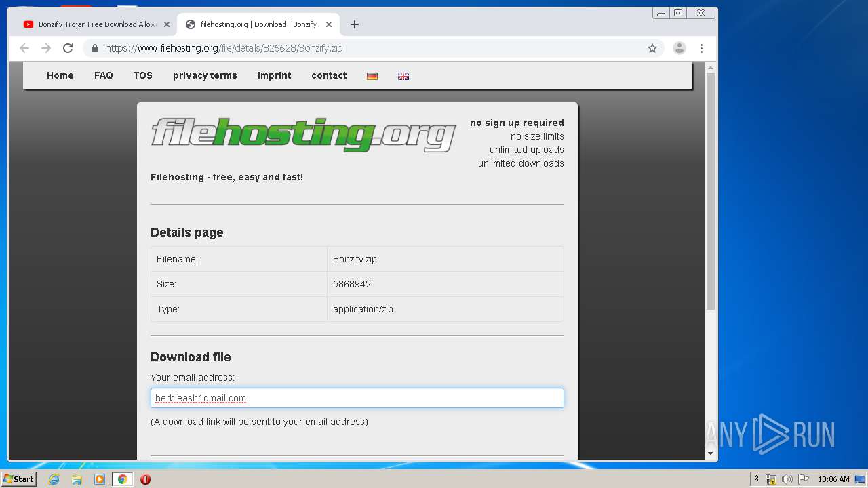Open Windows Explorer from the taskbar

click(77, 479)
